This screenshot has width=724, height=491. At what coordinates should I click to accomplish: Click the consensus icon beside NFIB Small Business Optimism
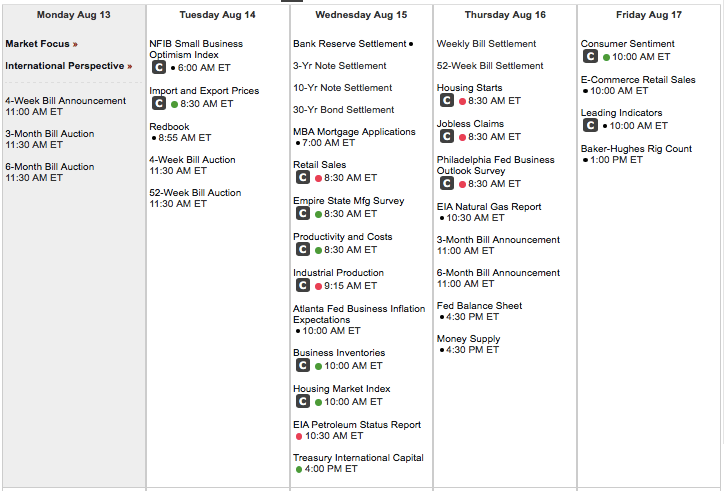pos(159,67)
